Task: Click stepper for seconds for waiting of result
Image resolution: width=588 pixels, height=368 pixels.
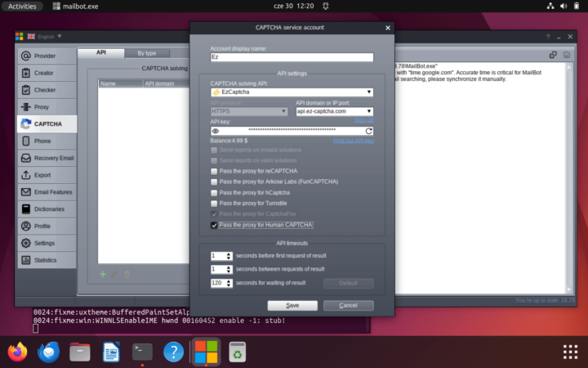Action: (x=229, y=283)
